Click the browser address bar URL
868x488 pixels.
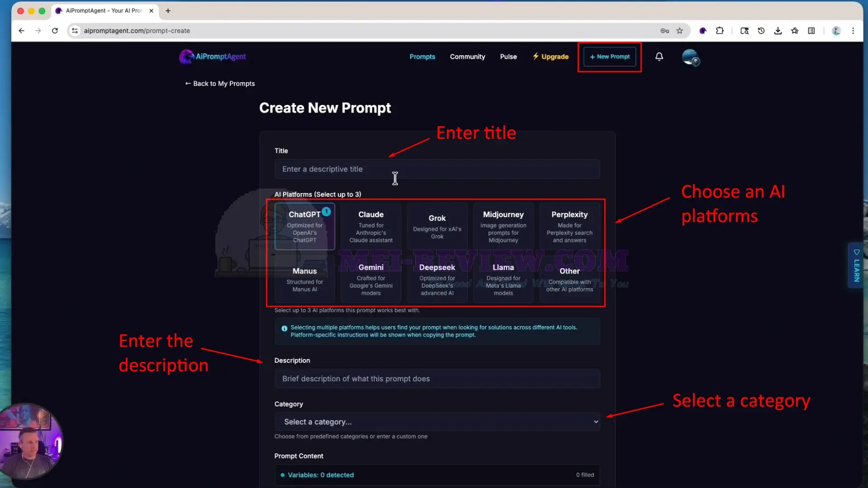tap(137, 31)
